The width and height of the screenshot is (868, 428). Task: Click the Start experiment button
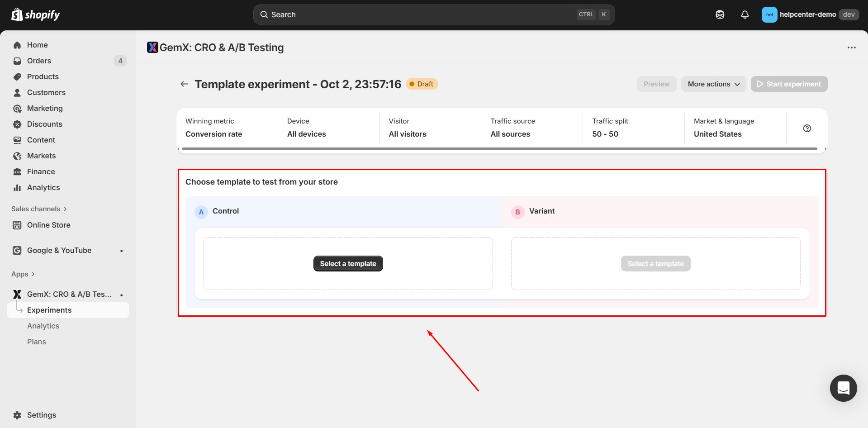pyautogui.click(x=789, y=84)
